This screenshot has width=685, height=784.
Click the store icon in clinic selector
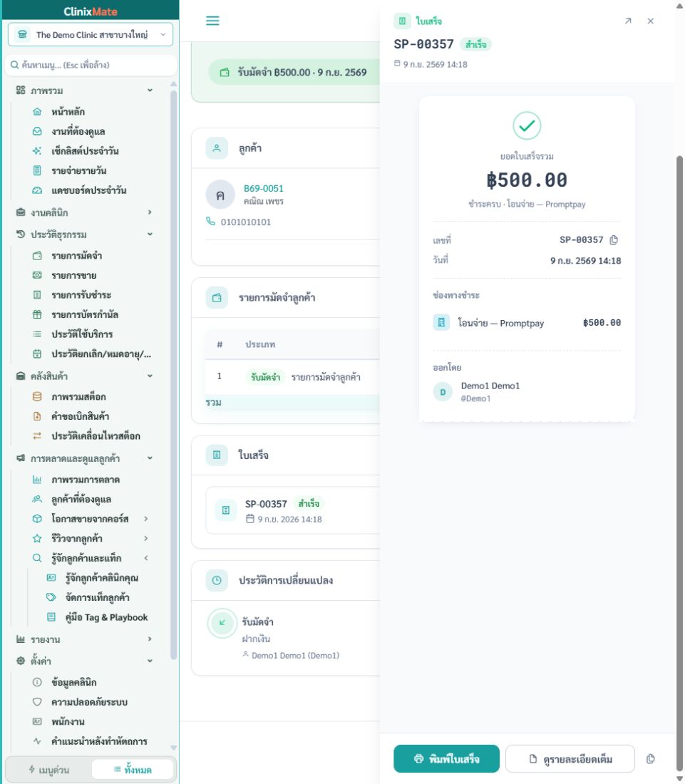(x=23, y=34)
